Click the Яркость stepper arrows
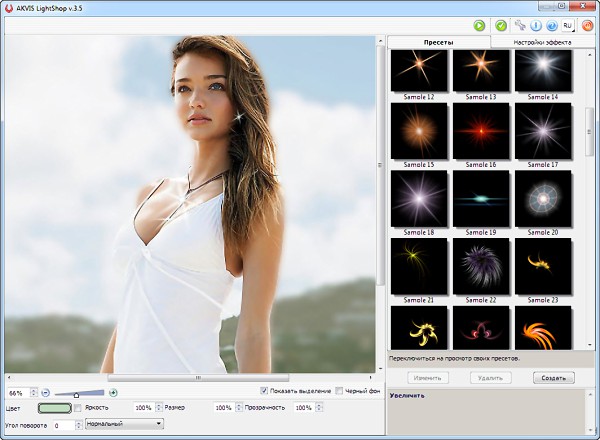600x440 pixels. point(159,408)
